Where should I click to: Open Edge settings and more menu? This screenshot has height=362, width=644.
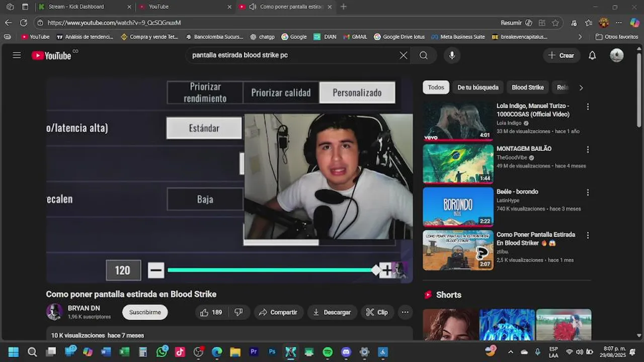click(x=619, y=23)
